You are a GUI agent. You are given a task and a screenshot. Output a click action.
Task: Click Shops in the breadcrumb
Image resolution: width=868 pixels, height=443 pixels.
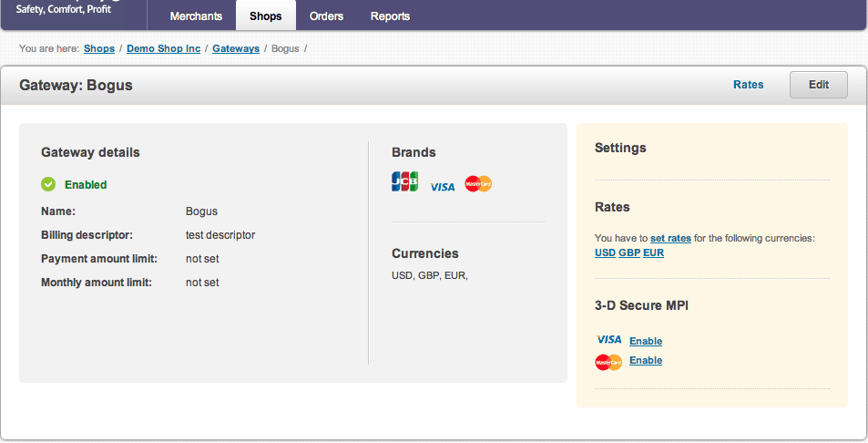pos(99,48)
